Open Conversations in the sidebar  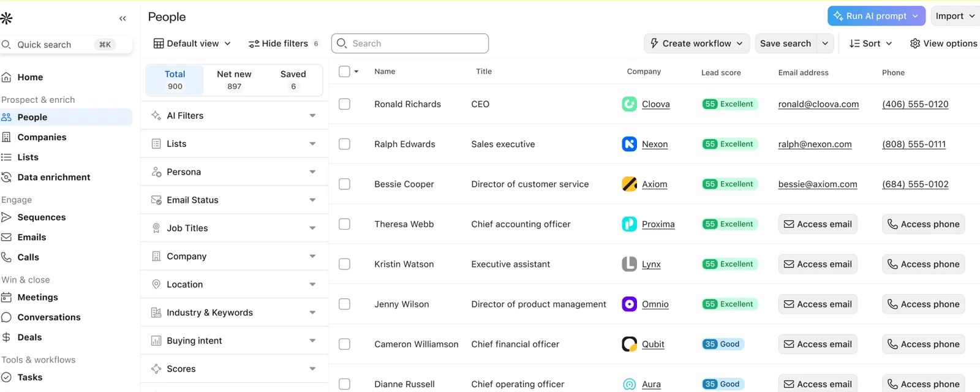66,317
